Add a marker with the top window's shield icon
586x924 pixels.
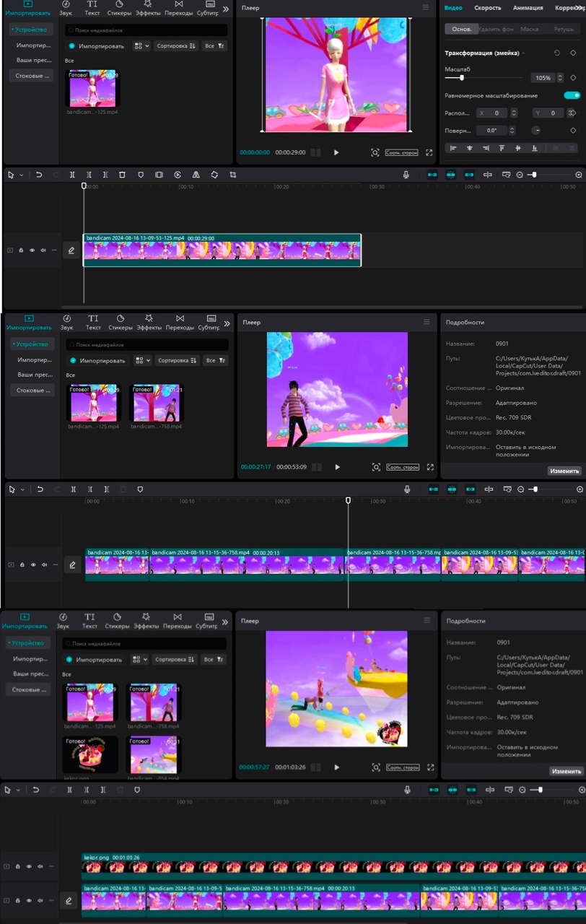click(x=140, y=175)
